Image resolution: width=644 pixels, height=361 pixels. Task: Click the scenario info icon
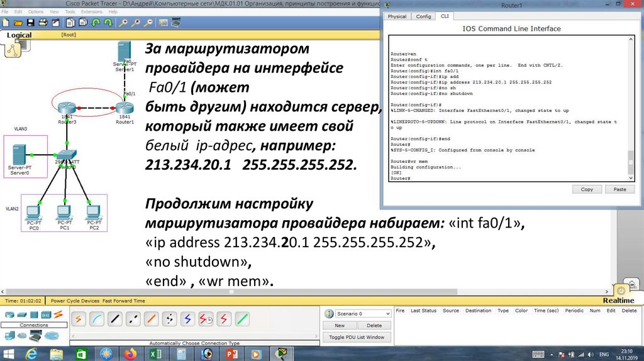click(329, 314)
